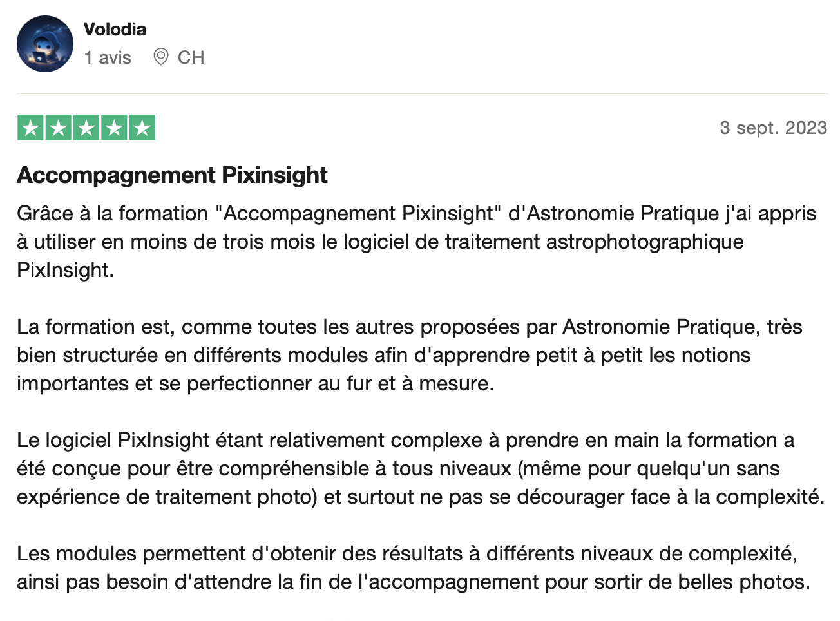Open the Volodia reviewer name link
The width and height of the screenshot is (840, 621).
coord(115,30)
